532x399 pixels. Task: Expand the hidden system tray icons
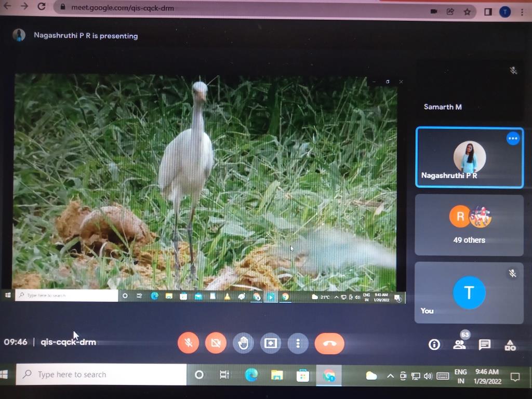[x=390, y=376]
